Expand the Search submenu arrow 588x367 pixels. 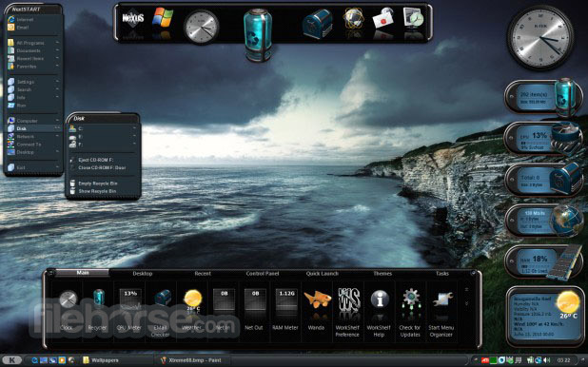[57, 89]
